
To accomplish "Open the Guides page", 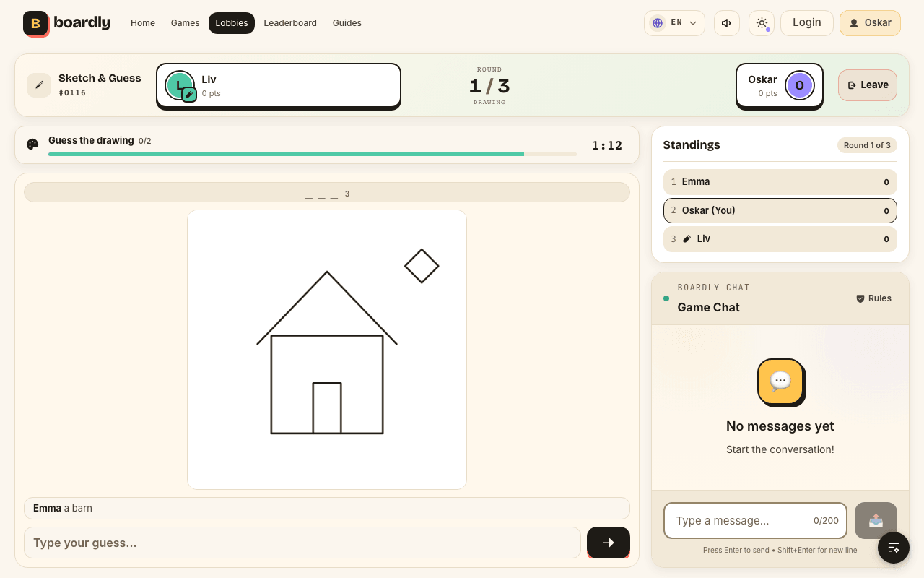I will tap(347, 23).
